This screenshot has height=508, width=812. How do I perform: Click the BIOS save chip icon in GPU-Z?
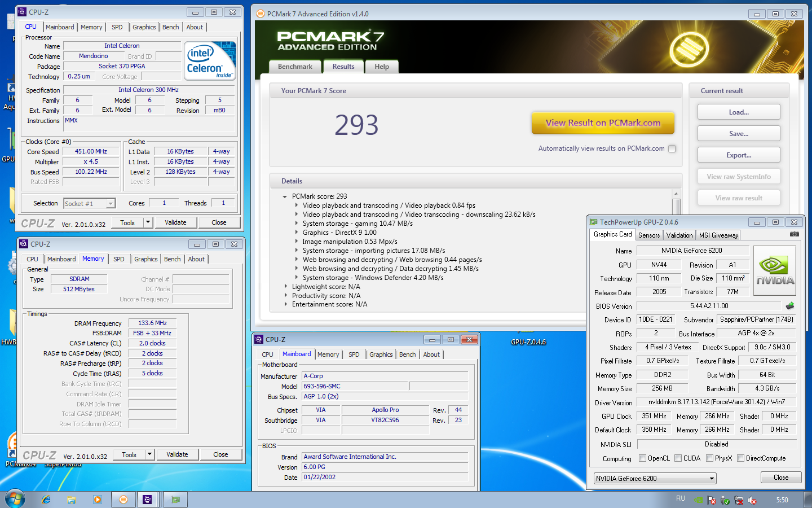click(790, 306)
